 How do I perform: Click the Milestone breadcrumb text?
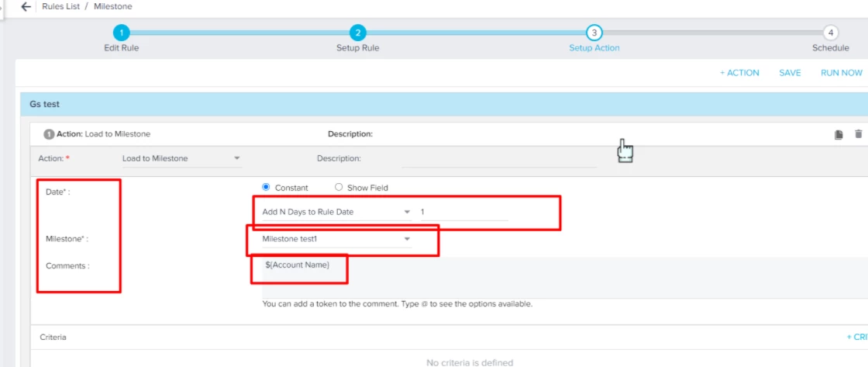coord(113,7)
